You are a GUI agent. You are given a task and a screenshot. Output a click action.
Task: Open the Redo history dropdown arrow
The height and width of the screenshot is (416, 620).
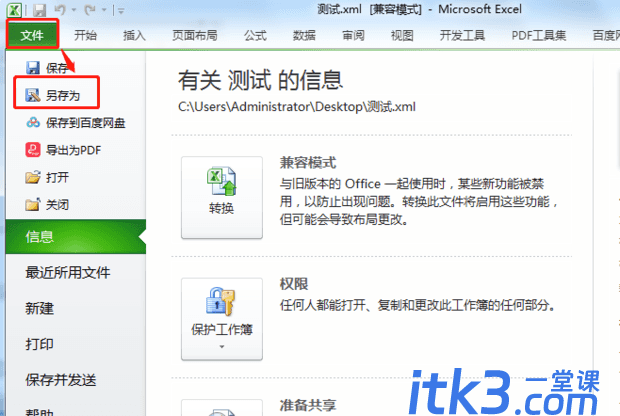pyautogui.click(x=104, y=10)
